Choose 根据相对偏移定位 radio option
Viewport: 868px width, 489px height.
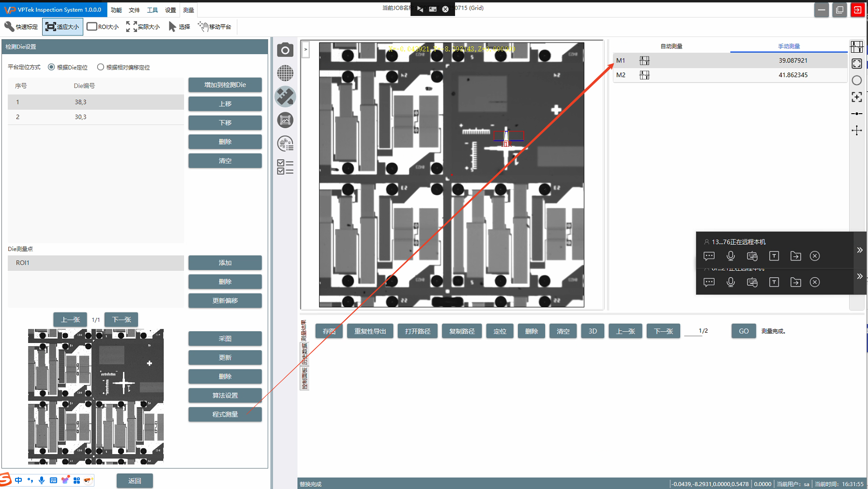pyautogui.click(x=101, y=67)
